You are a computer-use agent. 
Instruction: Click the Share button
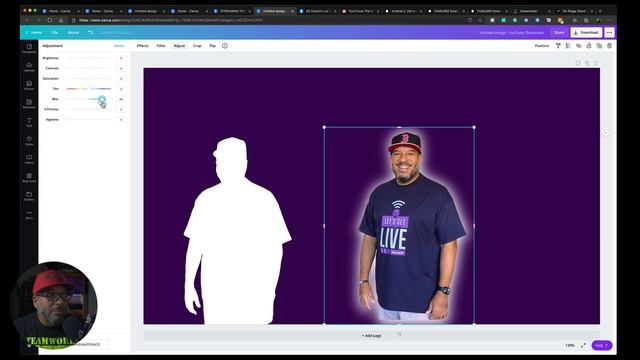pyautogui.click(x=559, y=32)
